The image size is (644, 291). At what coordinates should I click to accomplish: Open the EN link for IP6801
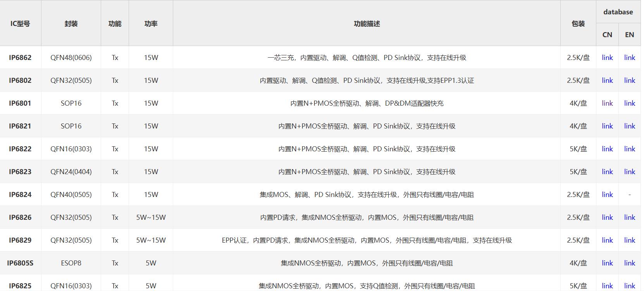(x=630, y=103)
